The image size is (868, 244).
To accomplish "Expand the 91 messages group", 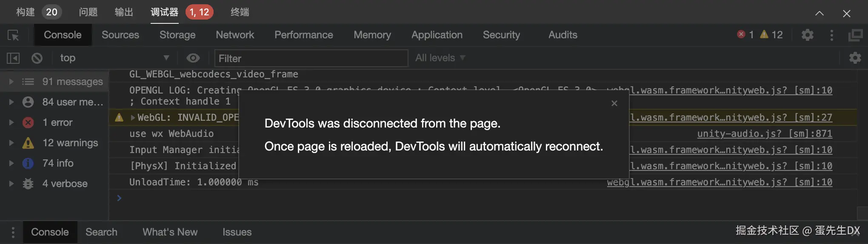I will click(x=11, y=82).
